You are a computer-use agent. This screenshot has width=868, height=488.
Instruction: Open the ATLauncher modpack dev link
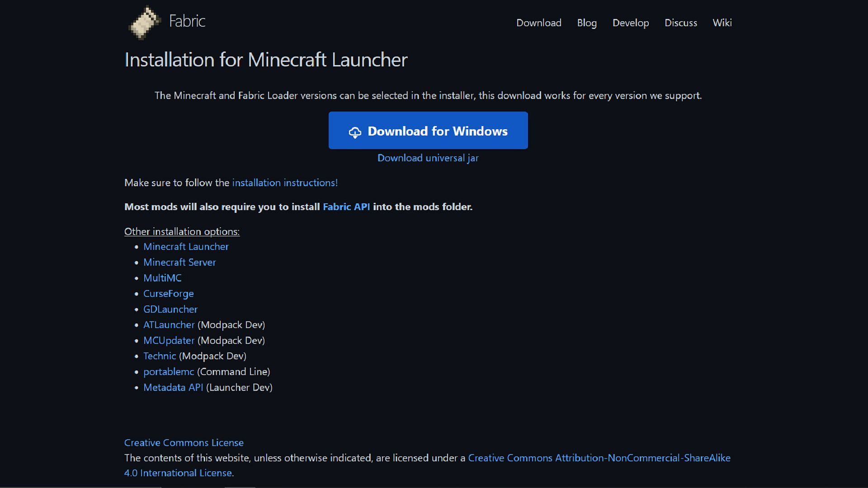(169, 325)
